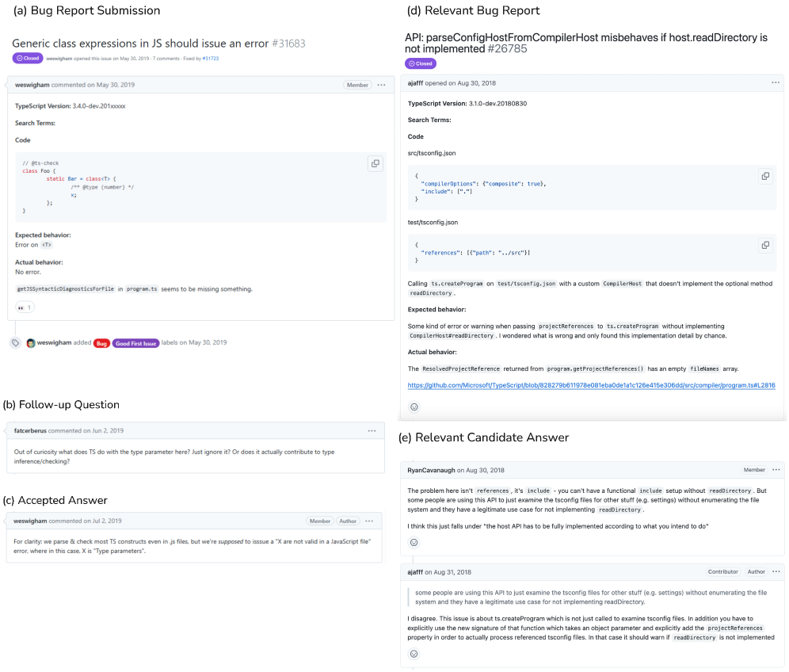789x672 pixels.
Task: Copy the src/tsconfig.json code block
Action: tap(765, 176)
